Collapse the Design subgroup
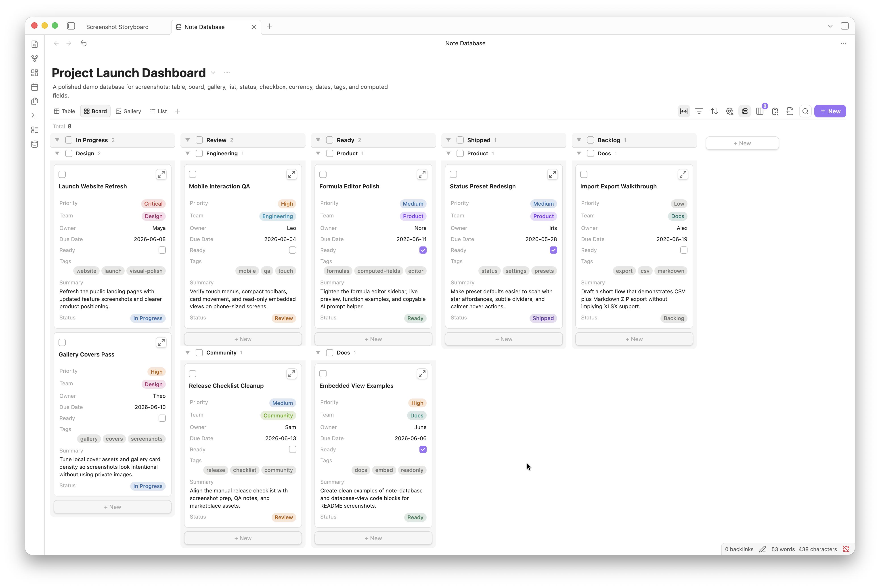 pyautogui.click(x=57, y=153)
